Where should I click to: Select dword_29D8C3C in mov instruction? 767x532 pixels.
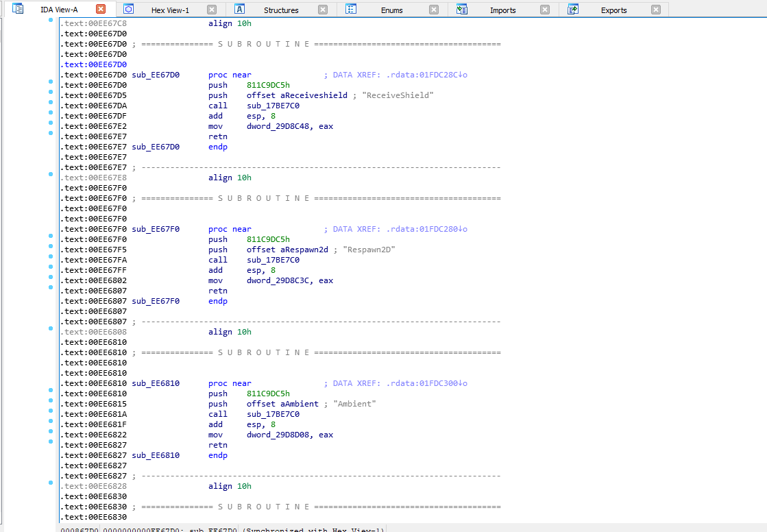pyautogui.click(x=278, y=280)
